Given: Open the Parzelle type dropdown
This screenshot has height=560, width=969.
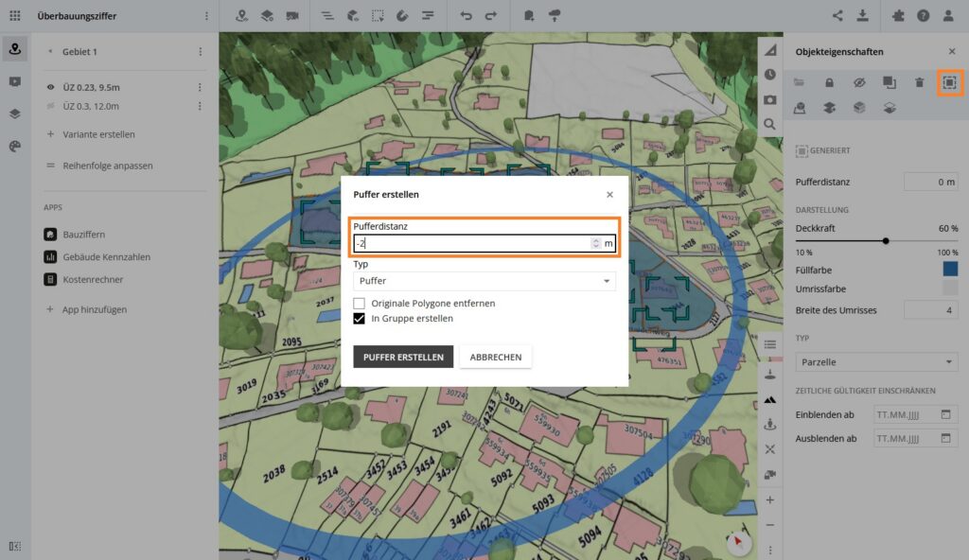Looking at the screenshot, I should point(876,362).
